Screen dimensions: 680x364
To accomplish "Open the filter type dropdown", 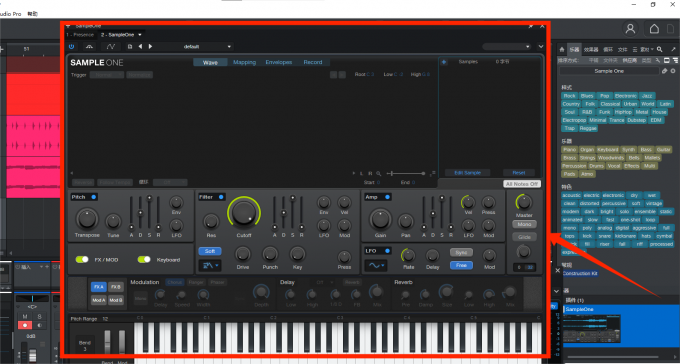I will [x=210, y=265].
